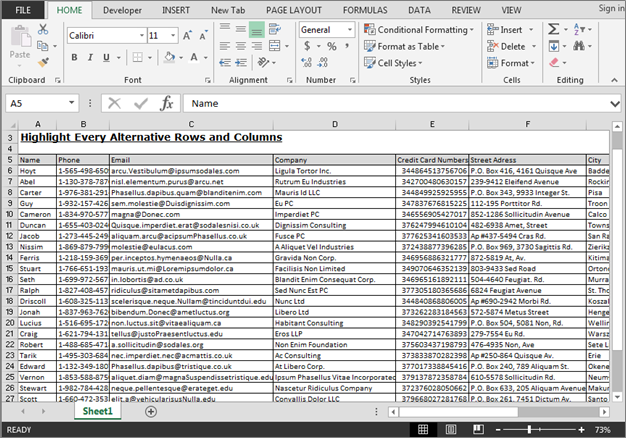Toggle Align Right
The width and height of the screenshot is (626, 438).
pos(257,46)
